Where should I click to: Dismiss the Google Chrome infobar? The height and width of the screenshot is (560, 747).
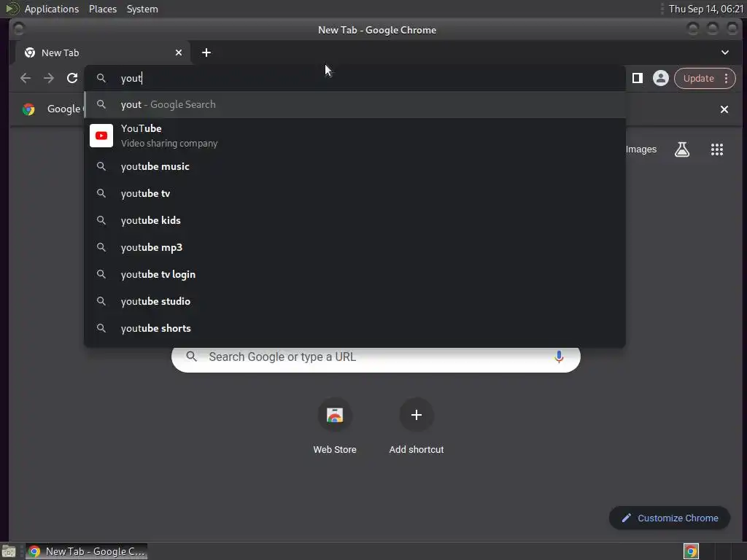click(x=724, y=109)
